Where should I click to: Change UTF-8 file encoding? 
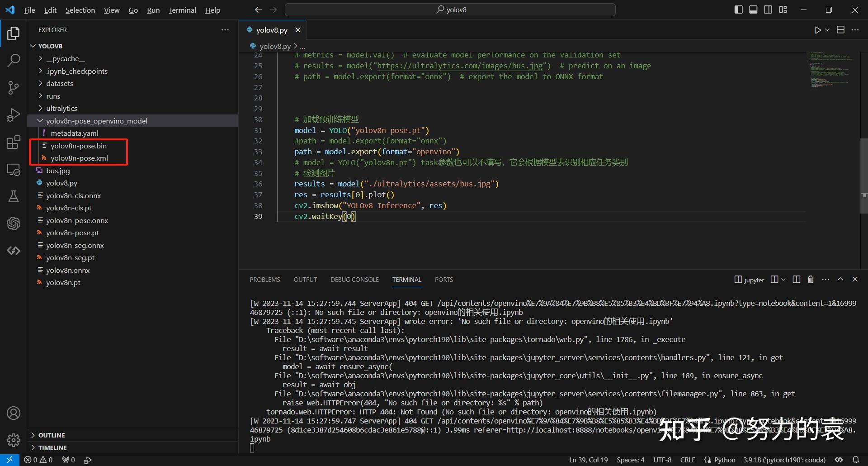[662, 460]
